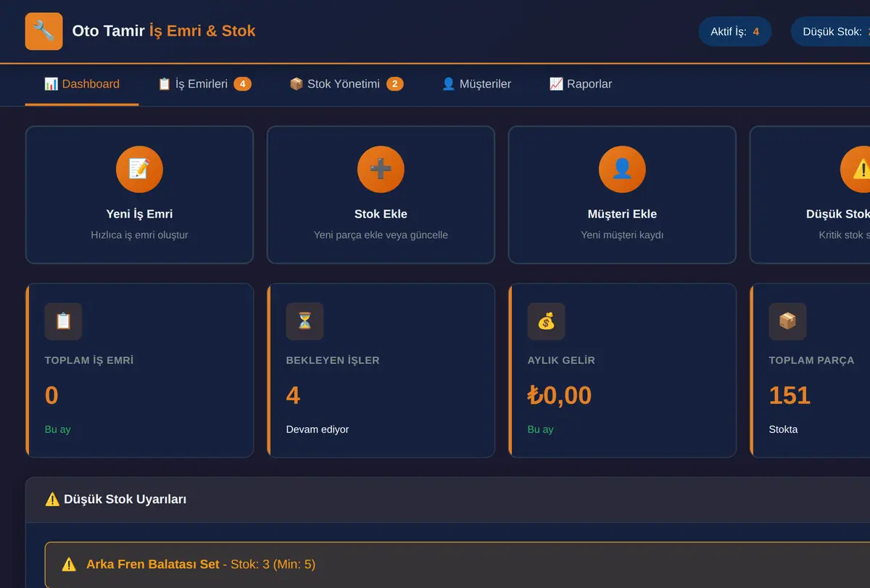Click the Müşteri Ekle card title
This screenshot has height=588, width=870.
(x=622, y=214)
